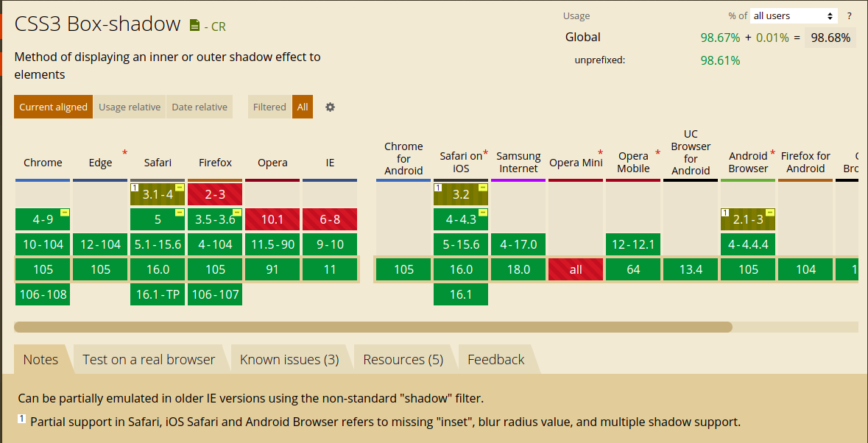
Task: Select the red IE 6-8 cell
Action: pyautogui.click(x=330, y=219)
